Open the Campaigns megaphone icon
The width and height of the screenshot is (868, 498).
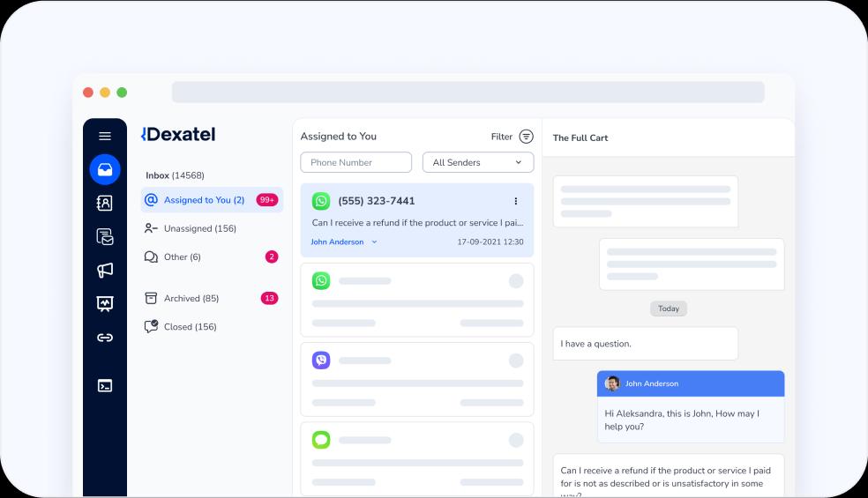click(105, 270)
